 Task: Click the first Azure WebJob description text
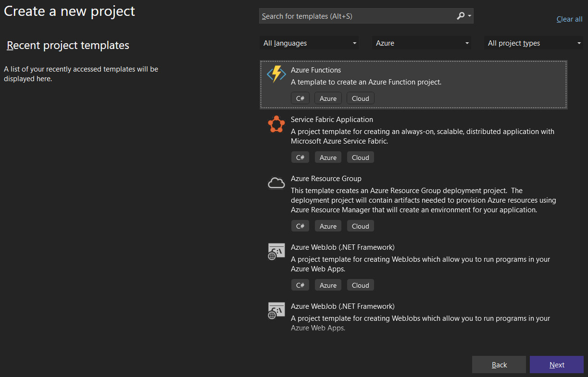(421, 264)
